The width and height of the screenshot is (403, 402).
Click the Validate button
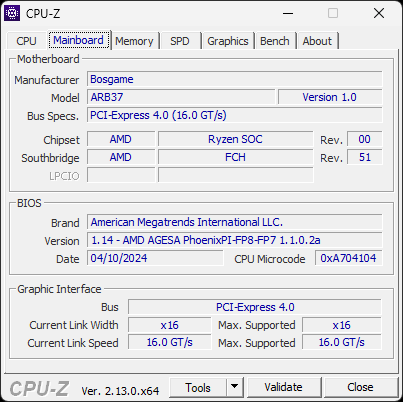(x=284, y=387)
